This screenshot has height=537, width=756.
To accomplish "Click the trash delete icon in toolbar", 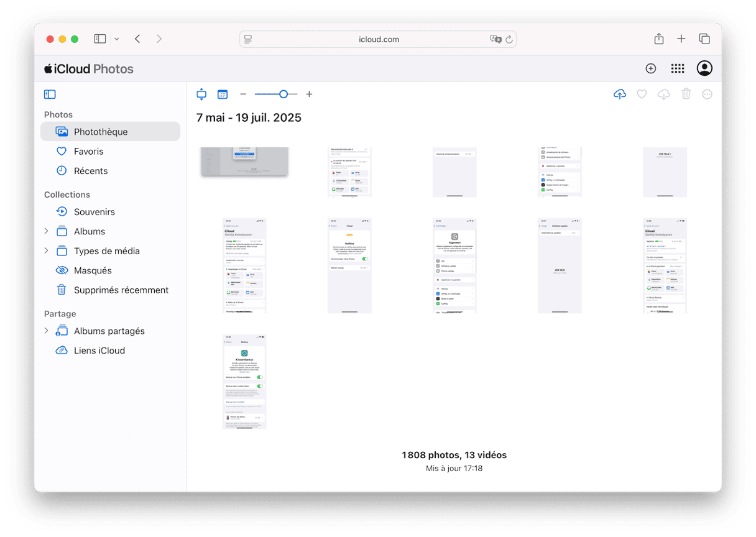I will 686,94.
